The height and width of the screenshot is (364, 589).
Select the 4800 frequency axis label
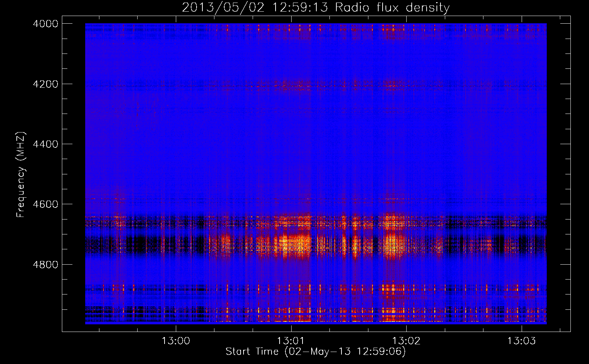tap(45, 265)
